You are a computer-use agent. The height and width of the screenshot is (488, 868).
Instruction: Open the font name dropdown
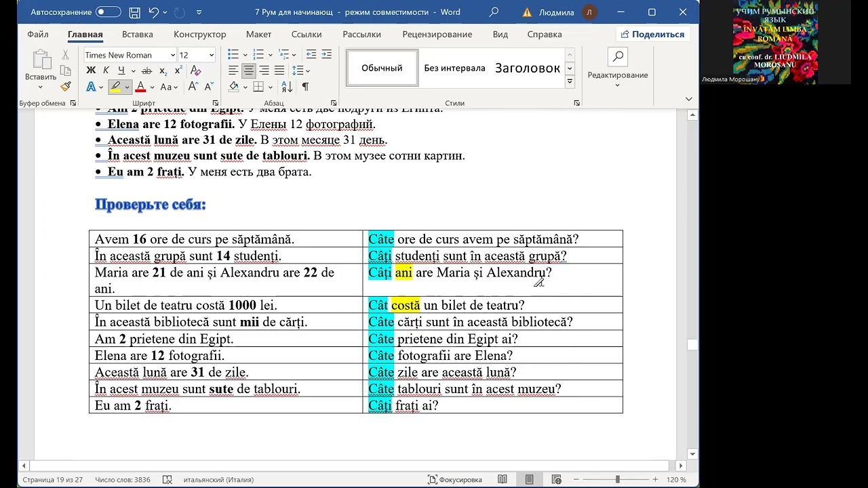[x=172, y=55]
